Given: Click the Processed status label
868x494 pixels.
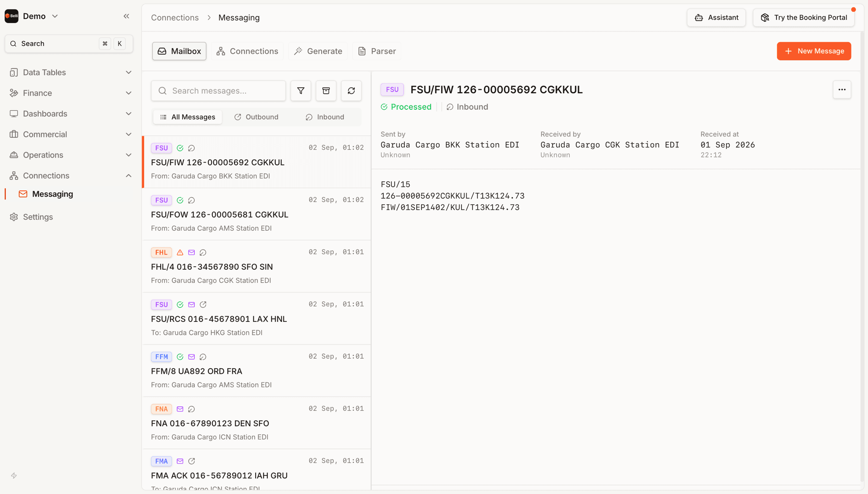Looking at the screenshot, I should (x=406, y=107).
